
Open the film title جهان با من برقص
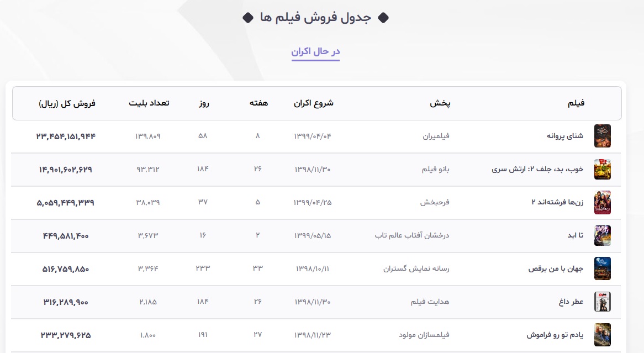(x=556, y=269)
